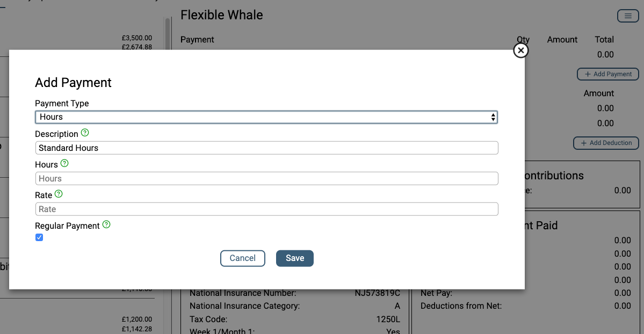Screen dimensions: 644x334
Task: Close the Add Payment dialog with the X
Action: click(520, 50)
